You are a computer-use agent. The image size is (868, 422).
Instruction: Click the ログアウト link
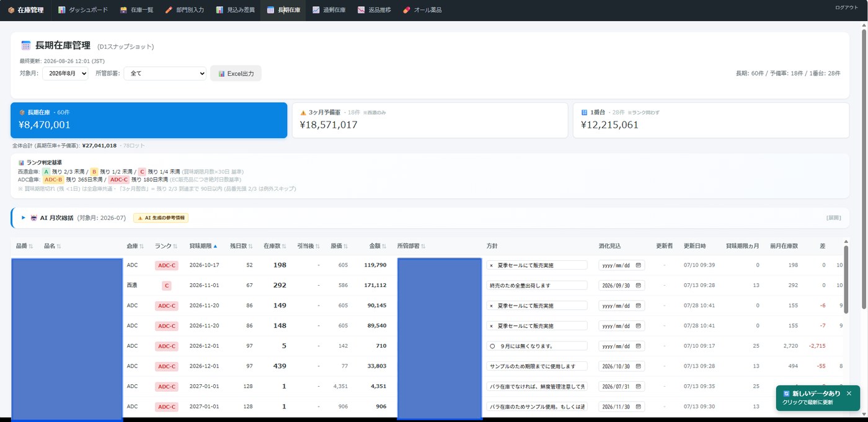[x=846, y=7]
